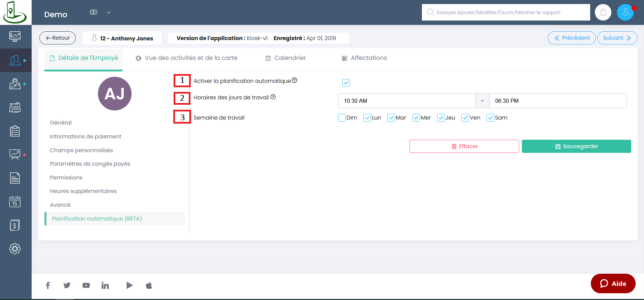Screen dimensions: 644x300
Task: Click the Sauvegarder button
Action: pos(576,146)
